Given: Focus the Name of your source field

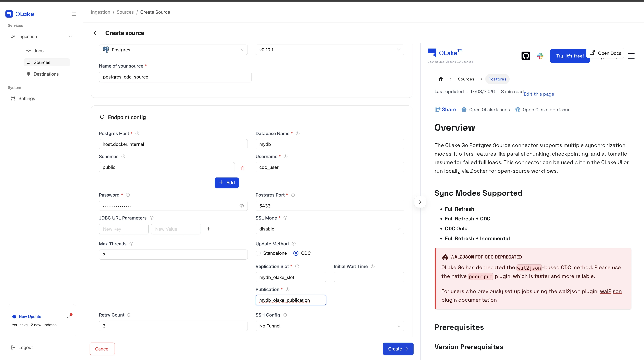Looking at the screenshot, I should (175, 77).
